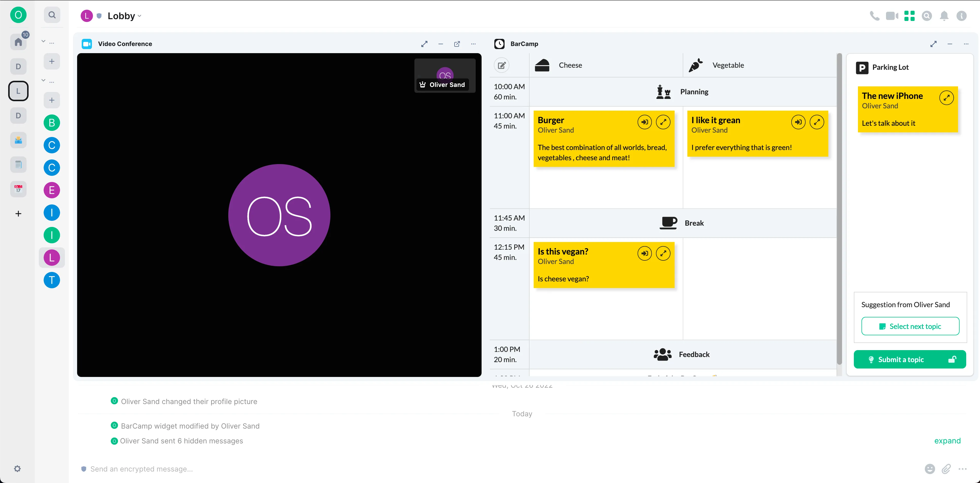Start a video call

892,16
